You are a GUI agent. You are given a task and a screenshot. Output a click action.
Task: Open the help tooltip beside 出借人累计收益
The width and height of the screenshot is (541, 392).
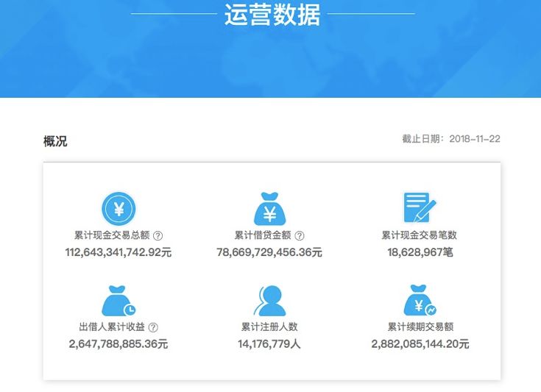tap(153, 327)
